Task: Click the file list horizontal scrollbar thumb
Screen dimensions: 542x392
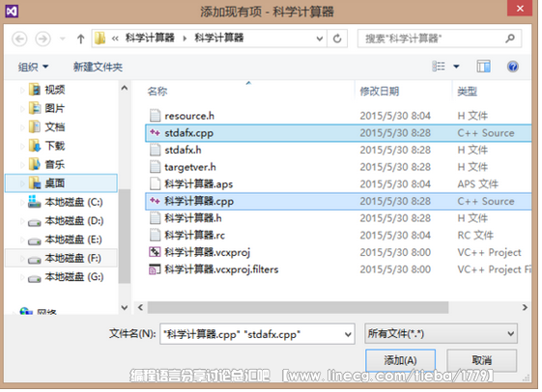Action: click(298, 307)
